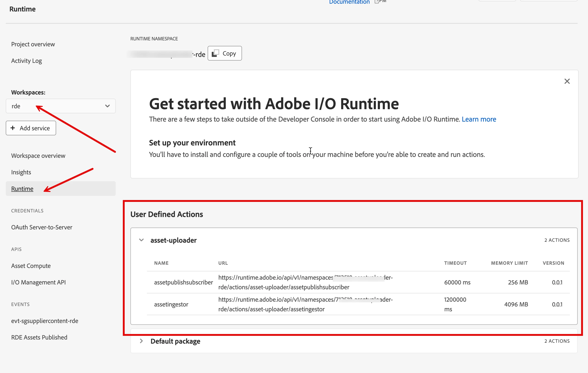Open RDE Assets Published event
Screen dimensions: 588x373
[39, 337]
